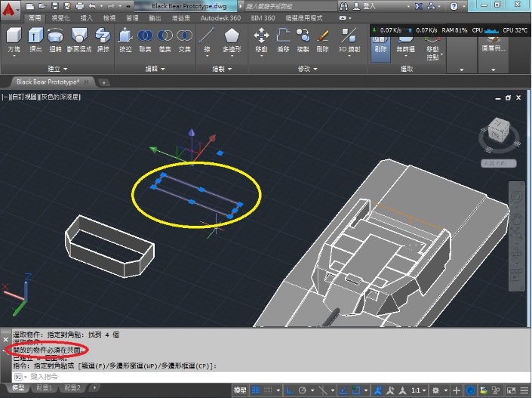Click the binoculars search icon
The height and width of the screenshot is (398, 532).
[343, 6]
